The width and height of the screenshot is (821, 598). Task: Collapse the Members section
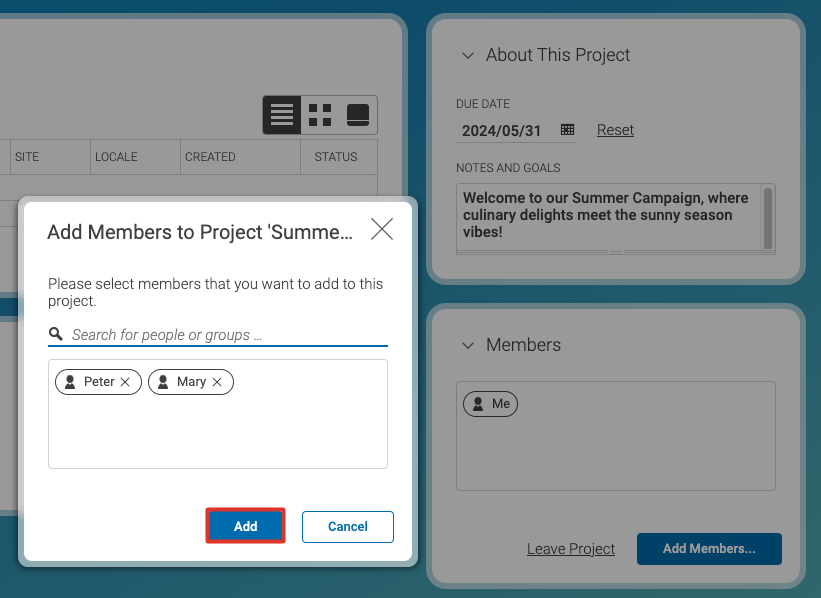(468, 345)
